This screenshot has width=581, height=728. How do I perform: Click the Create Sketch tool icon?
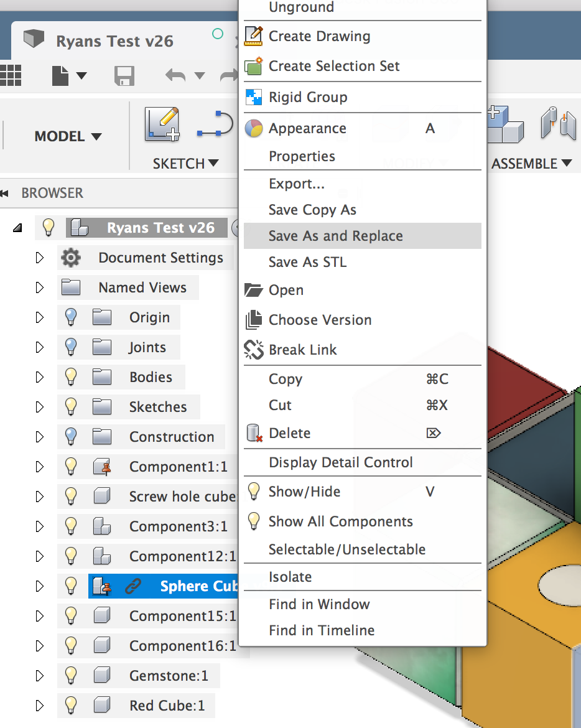[x=162, y=123]
